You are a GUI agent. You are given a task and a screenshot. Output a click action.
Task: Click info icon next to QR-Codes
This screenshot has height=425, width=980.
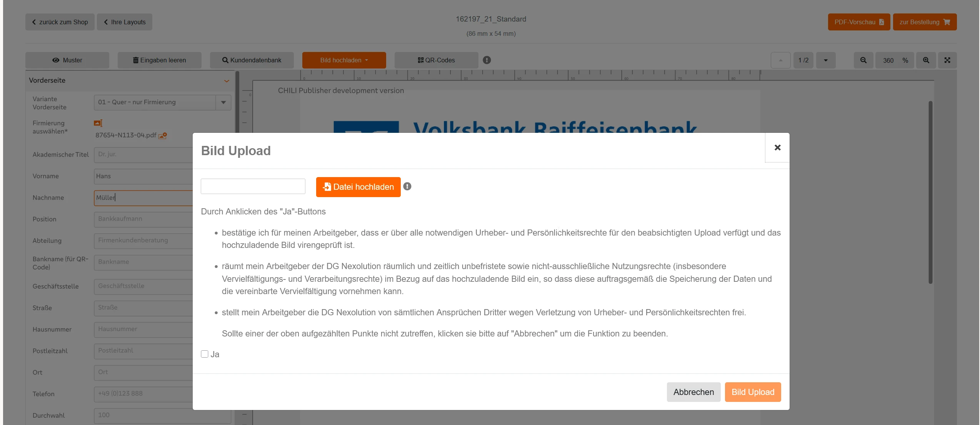(487, 60)
